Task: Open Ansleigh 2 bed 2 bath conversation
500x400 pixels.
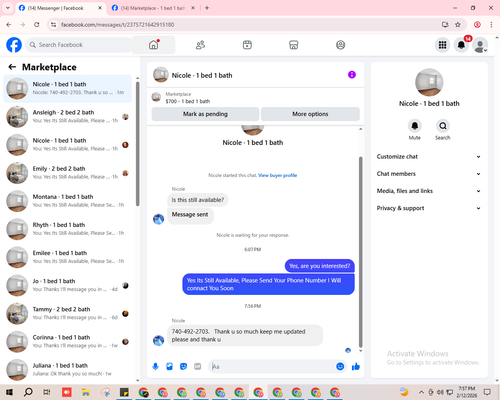Action: pyautogui.click(x=67, y=117)
